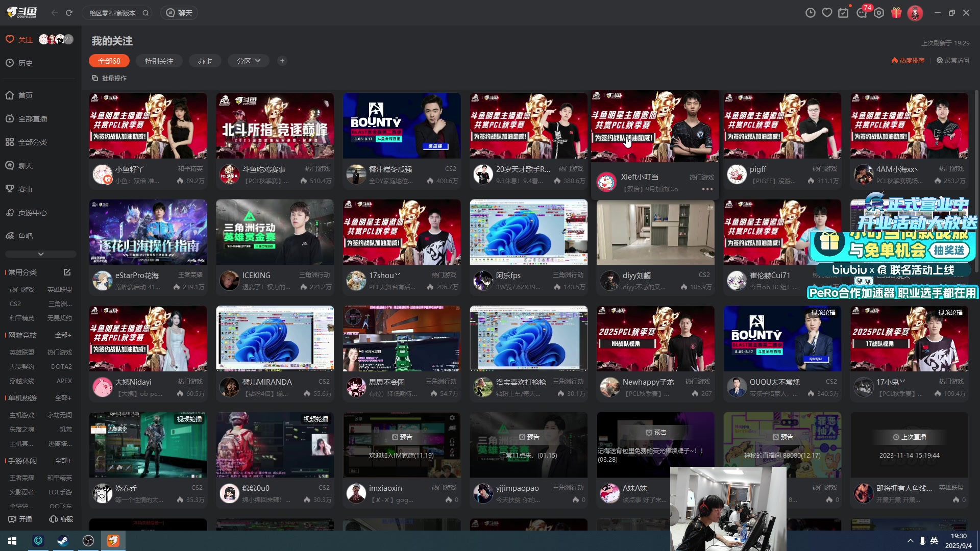Select the 全部68 tab
Image resolution: width=980 pixels, height=551 pixels.
[x=109, y=61]
